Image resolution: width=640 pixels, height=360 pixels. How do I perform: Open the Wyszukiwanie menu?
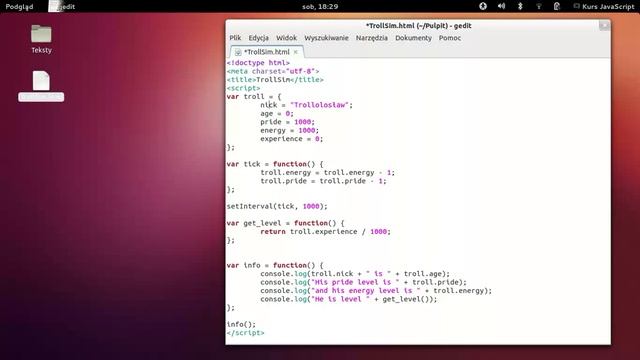coord(326,38)
